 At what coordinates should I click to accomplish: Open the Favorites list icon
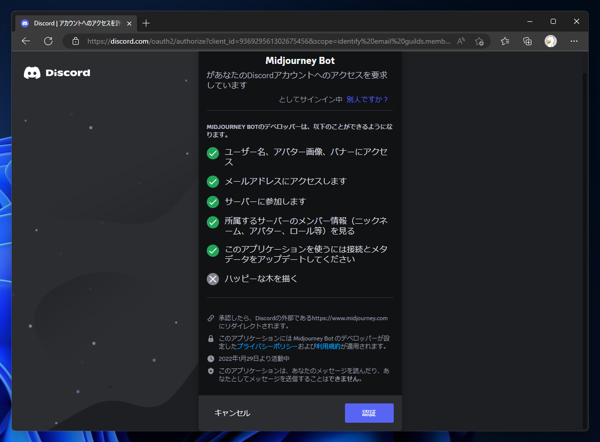[x=505, y=41]
